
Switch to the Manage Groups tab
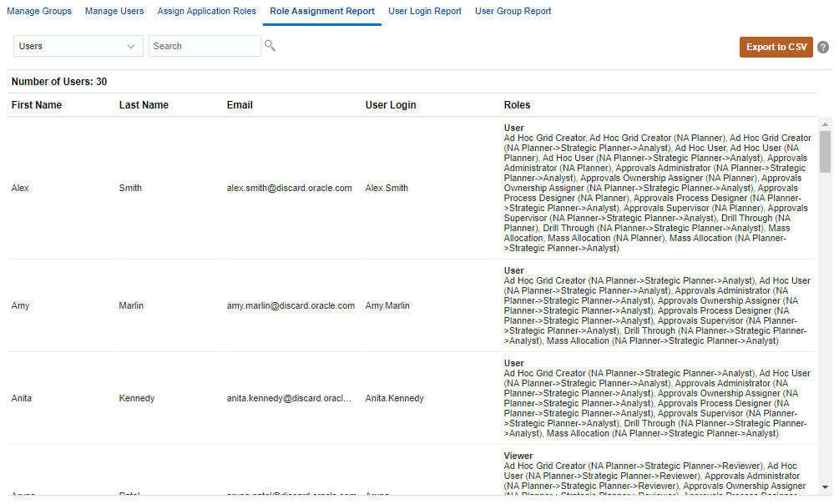point(39,11)
